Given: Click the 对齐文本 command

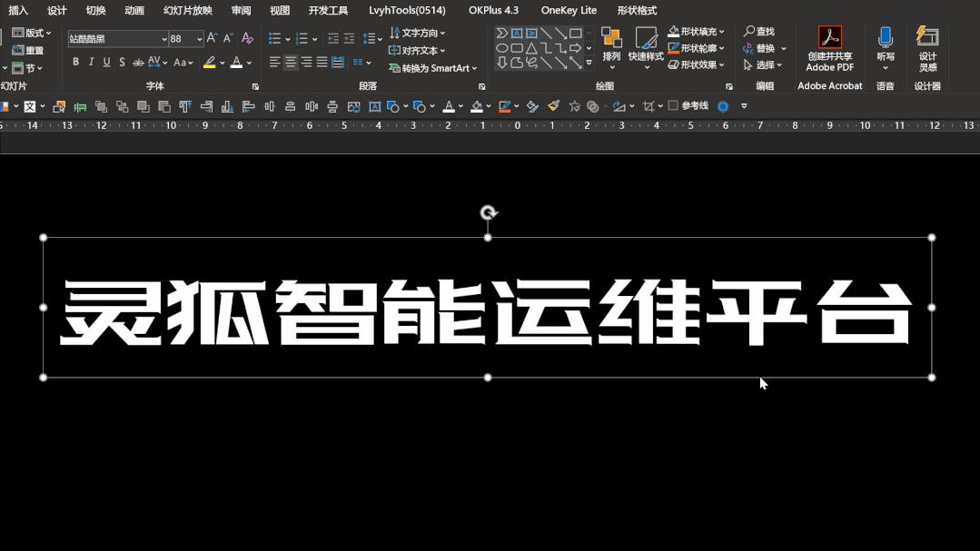Looking at the screenshot, I should (x=414, y=49).
